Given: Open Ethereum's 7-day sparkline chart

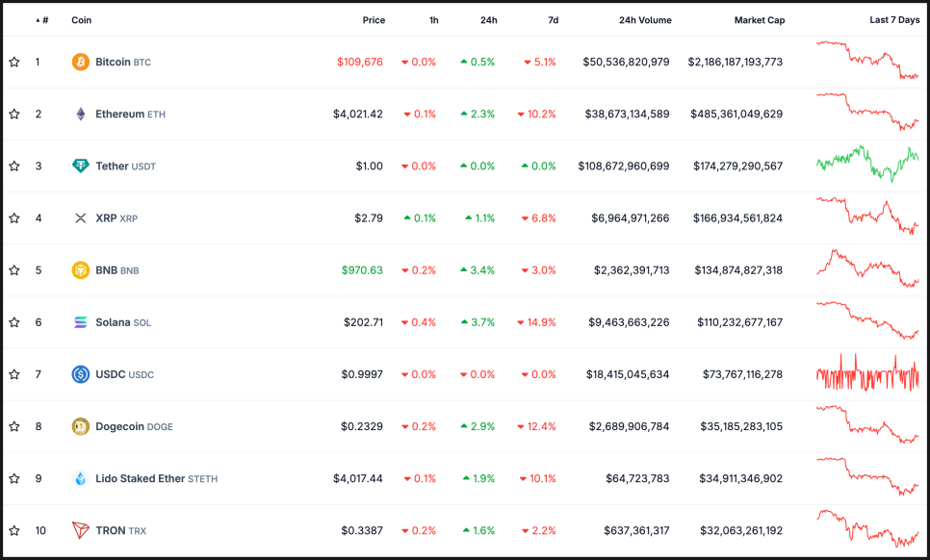Looking at the screenshot, I should tap(867, 112).
